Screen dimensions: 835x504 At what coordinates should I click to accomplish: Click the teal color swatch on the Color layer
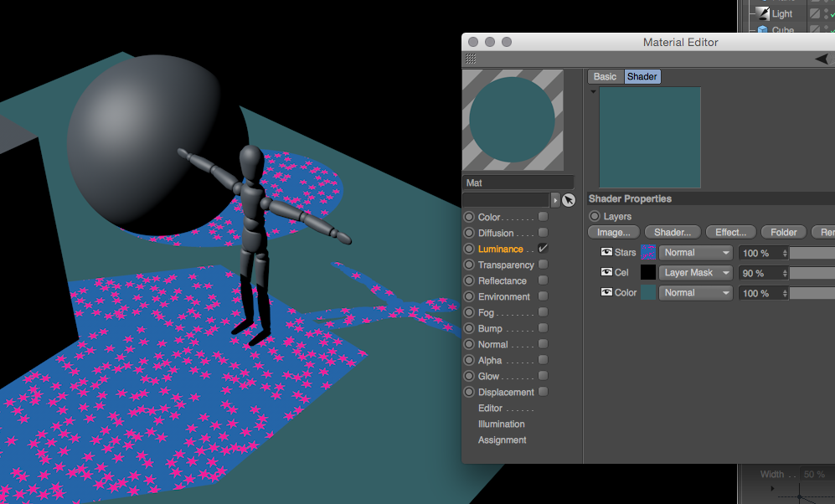[x=647, y=292]
